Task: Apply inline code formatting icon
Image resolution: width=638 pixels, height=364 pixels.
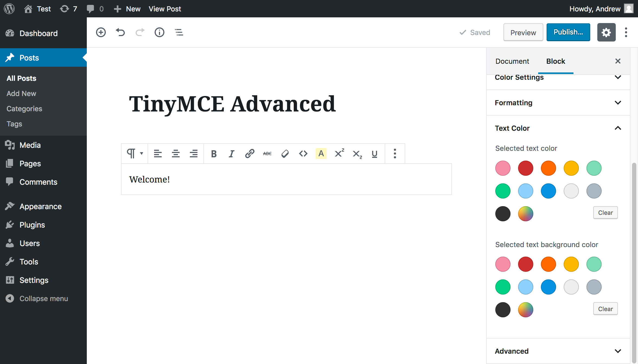Action: point(303,154)
